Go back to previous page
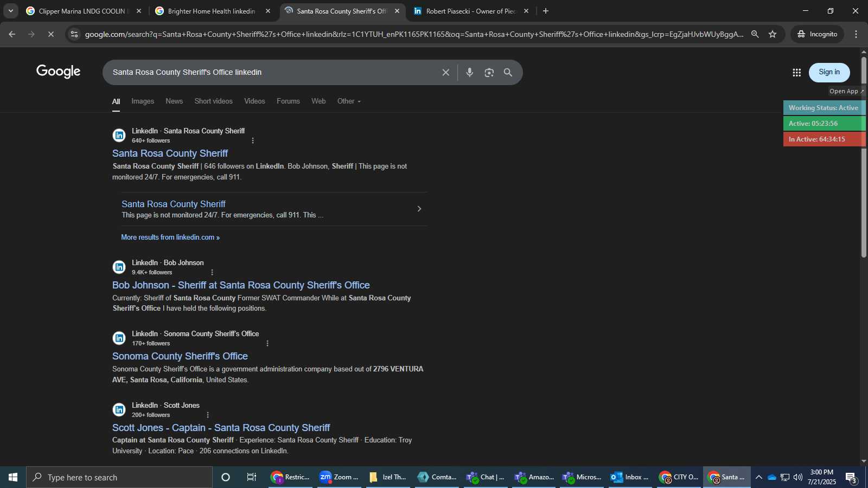Screen dimensions: 868x488 tap(12, 34)
